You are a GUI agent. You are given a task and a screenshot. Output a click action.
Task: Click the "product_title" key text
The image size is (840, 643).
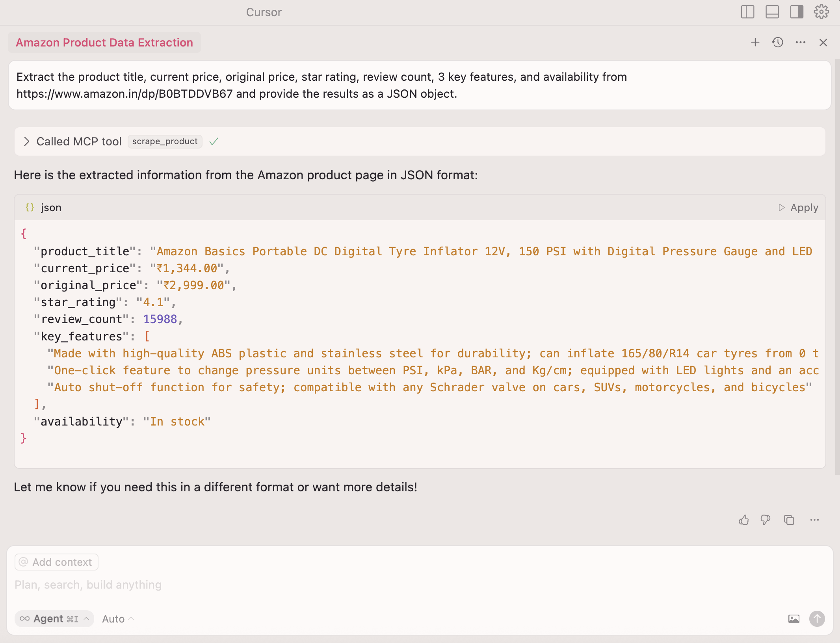pos(85,251)
